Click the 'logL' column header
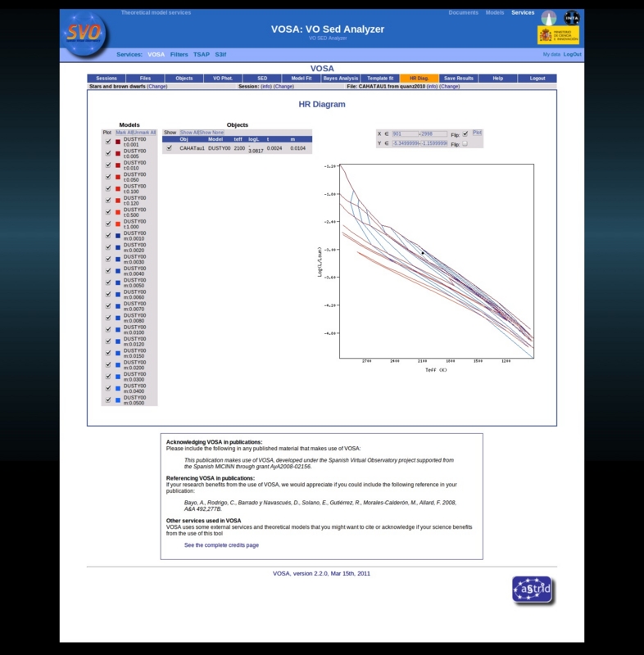This screenshot has height=655, width=644. [254, 139]
